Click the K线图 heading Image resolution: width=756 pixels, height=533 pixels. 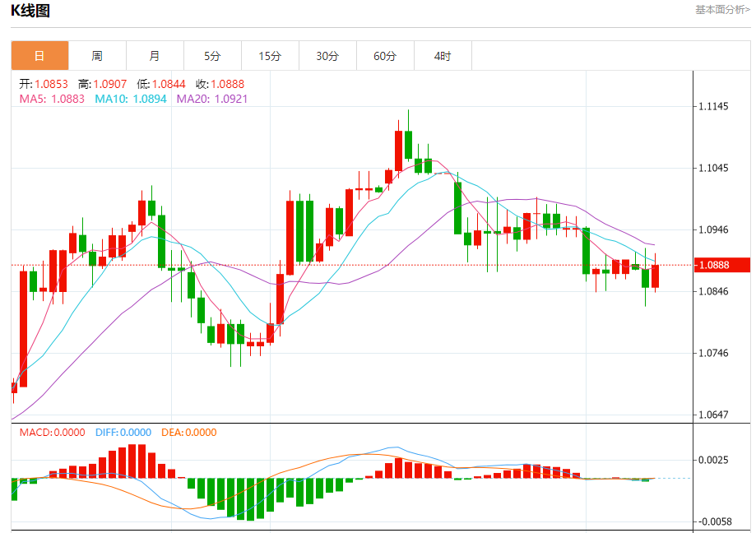(30, 10)
